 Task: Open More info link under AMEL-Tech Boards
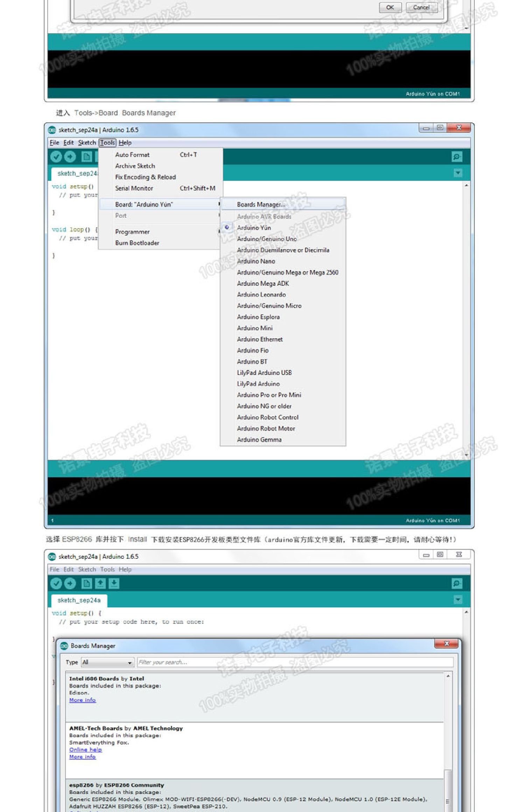[82, 757]
